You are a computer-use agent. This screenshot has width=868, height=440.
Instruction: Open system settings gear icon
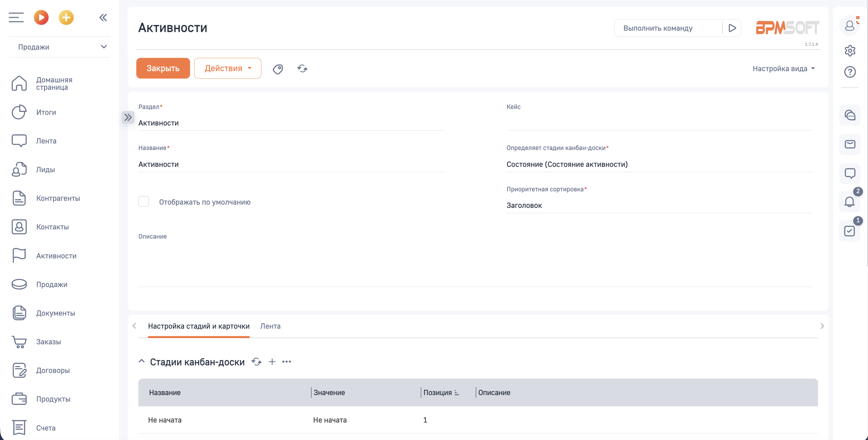850,50
